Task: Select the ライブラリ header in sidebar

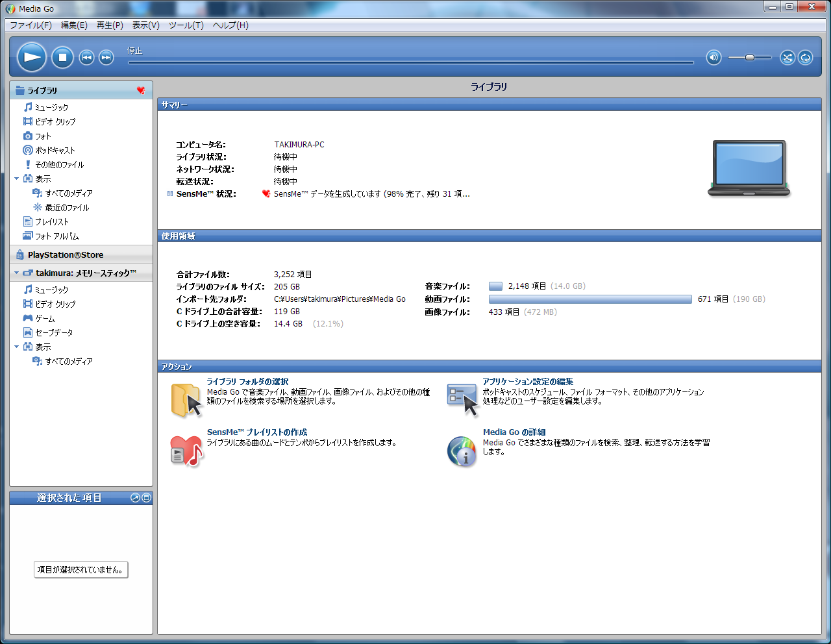Action: pos(81,90)
